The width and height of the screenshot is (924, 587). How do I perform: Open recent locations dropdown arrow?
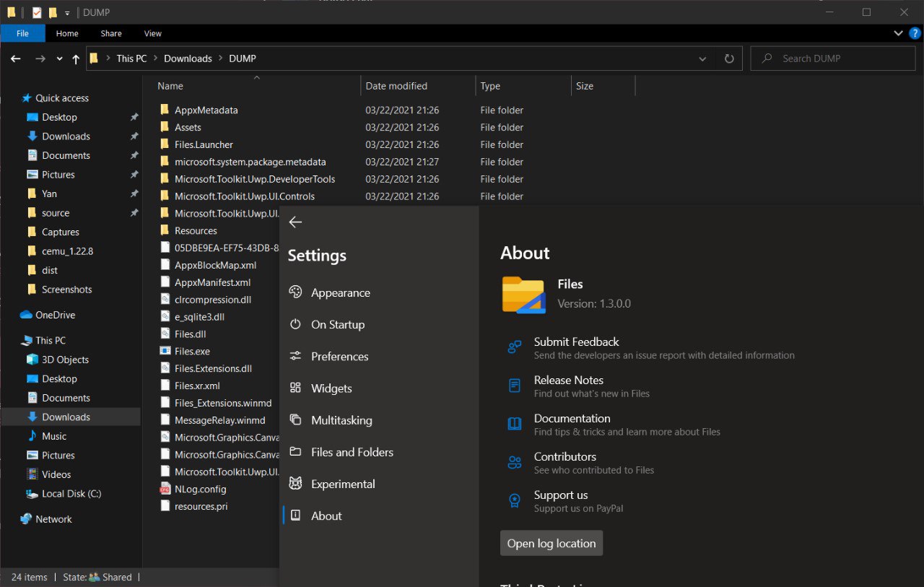59,59
